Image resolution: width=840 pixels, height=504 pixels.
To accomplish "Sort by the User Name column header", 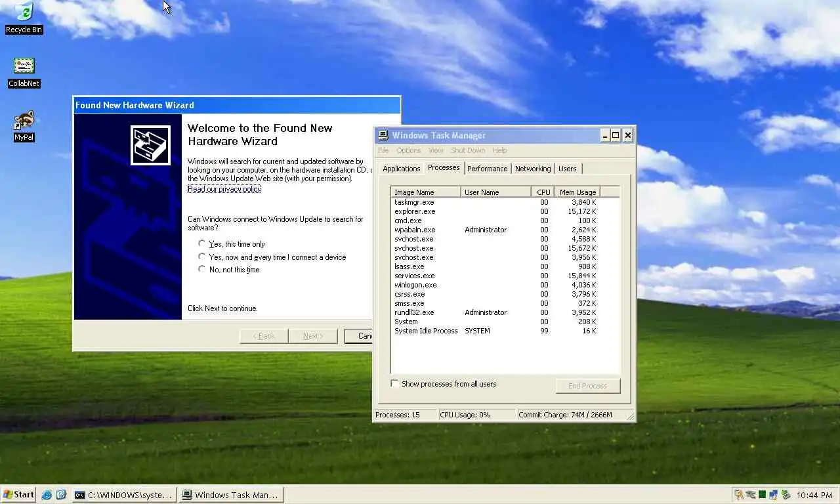I will pyautogui.click(x=496, y=192).
